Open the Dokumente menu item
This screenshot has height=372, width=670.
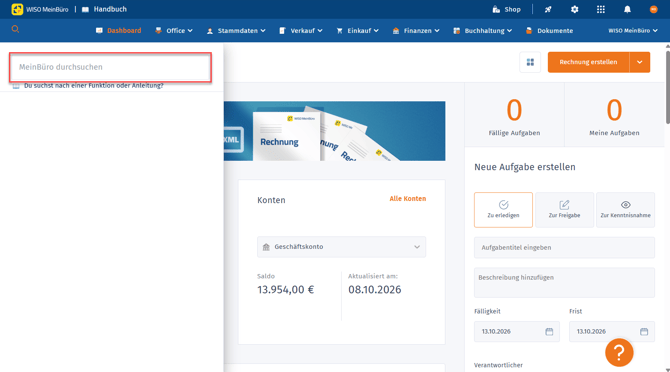555,31
